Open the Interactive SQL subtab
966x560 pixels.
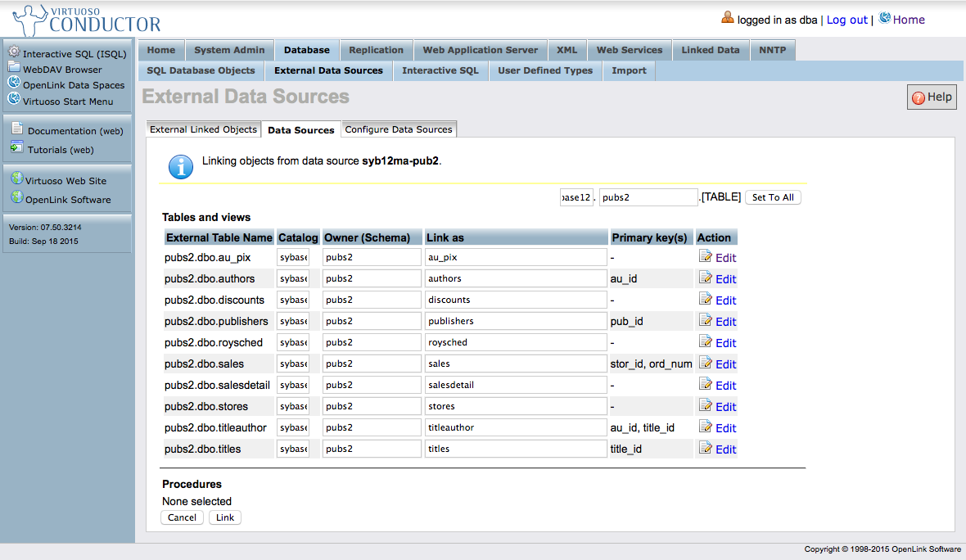click(x=440, y=71)
